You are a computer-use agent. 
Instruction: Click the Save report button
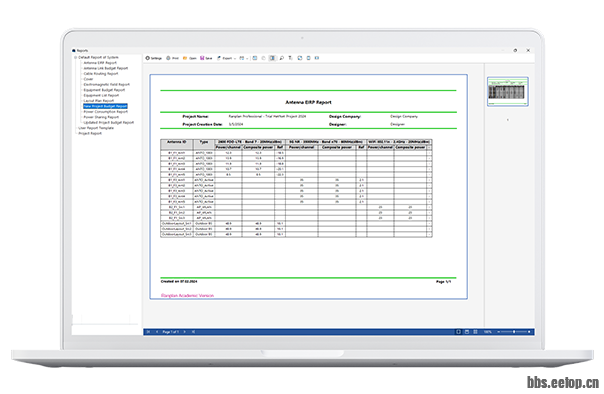tap(206, 58)
